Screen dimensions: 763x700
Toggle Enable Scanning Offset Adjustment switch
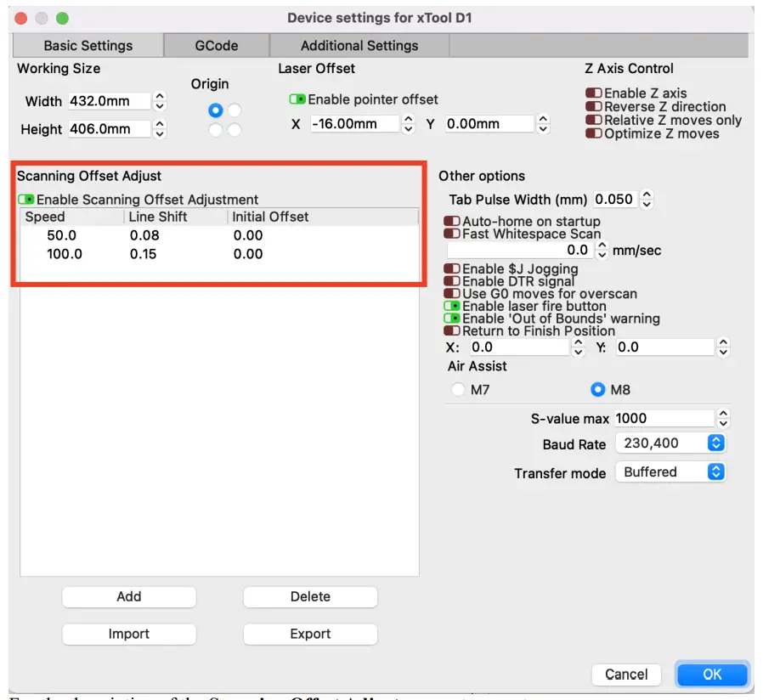pos(26,200)
